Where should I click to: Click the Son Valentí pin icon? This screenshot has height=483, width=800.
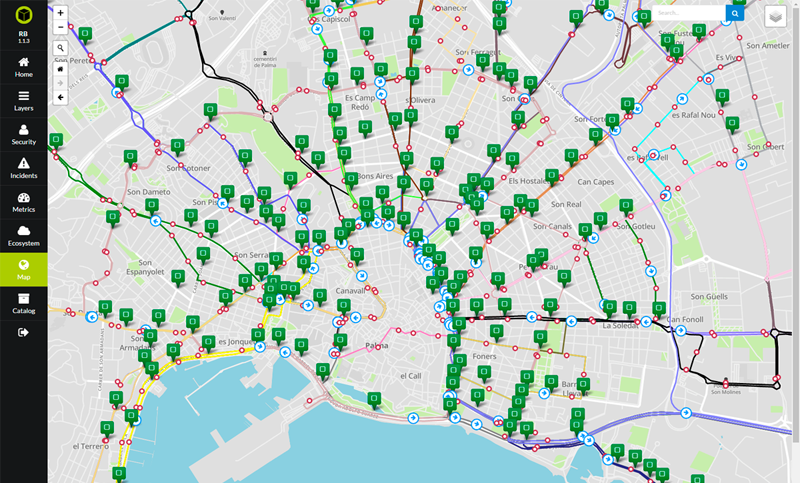(x=222, y=12)
